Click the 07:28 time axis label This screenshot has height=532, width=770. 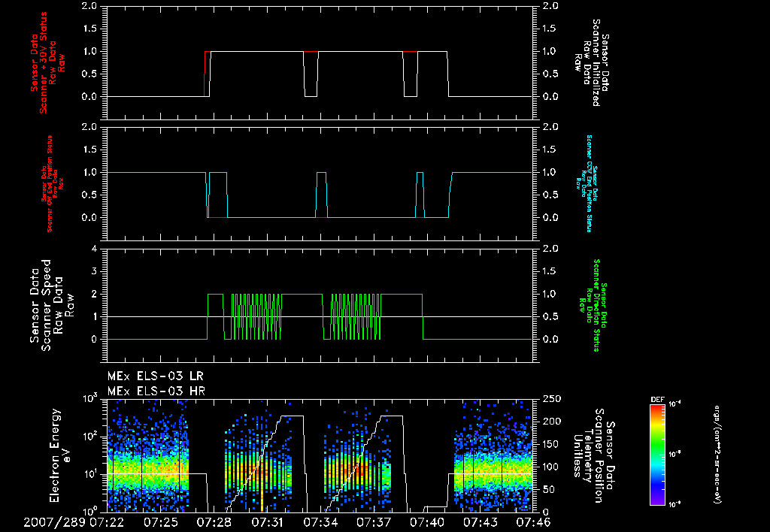[214, 522]
